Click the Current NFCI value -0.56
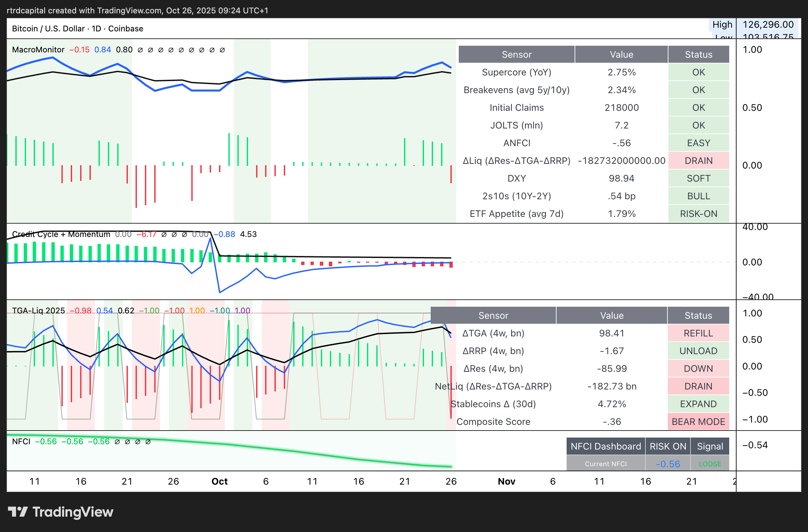 point(667,464)
